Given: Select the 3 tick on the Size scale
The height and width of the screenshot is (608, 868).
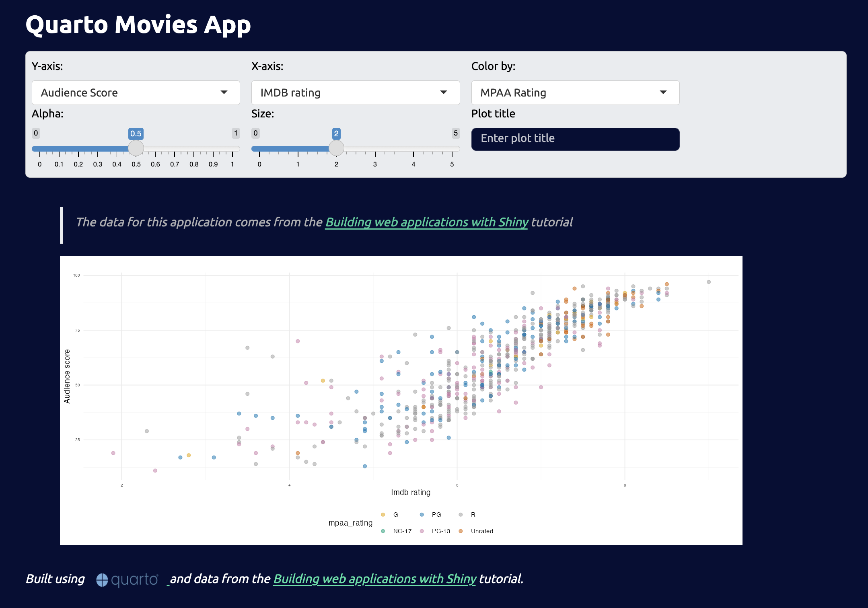Looking at the screenshot, I should [x=374, y=164].
